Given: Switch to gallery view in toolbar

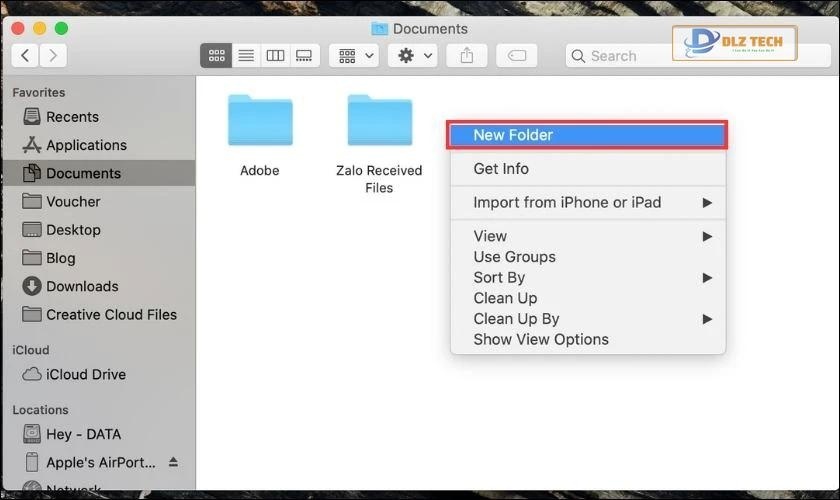Looking at the screenshot, I should pyautogui.click(x=304, y=56).
